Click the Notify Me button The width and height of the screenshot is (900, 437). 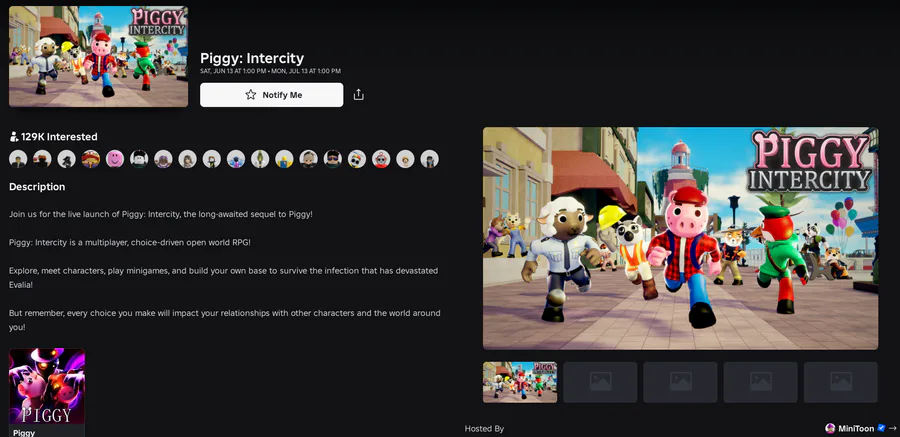click(x=271, y=95)
